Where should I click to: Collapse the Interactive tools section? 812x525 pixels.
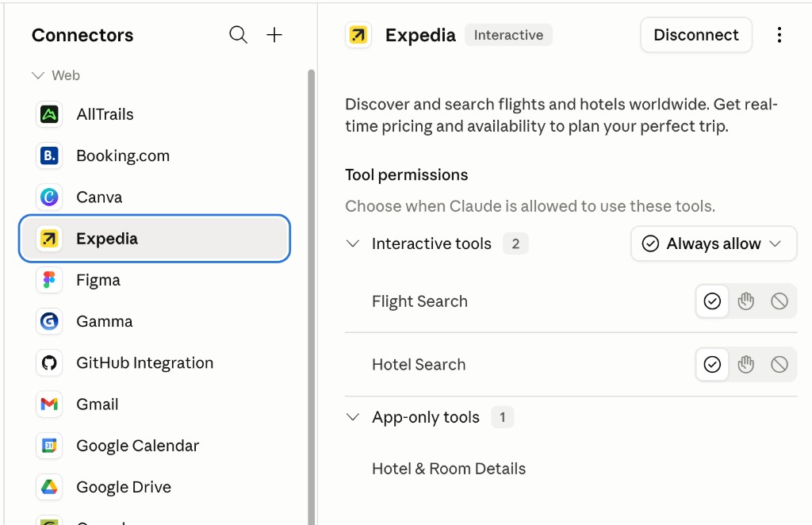[353, 243]
